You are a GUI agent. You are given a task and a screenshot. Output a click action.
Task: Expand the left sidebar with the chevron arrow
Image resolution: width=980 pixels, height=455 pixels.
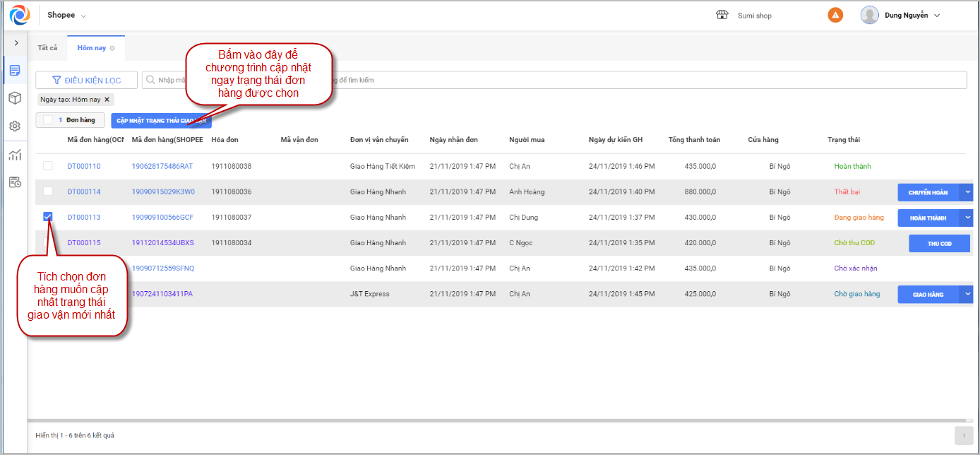coord(16,43)
